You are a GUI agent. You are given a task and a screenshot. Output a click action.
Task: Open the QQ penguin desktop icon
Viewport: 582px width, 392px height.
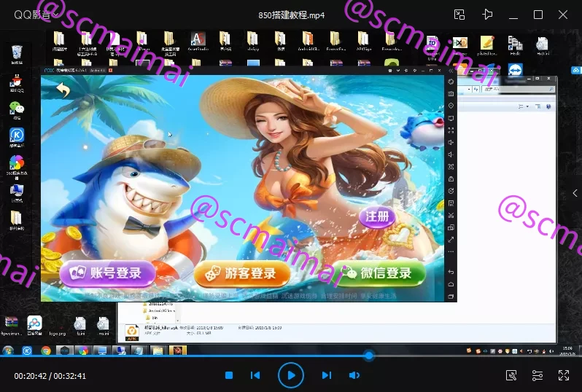17,83
